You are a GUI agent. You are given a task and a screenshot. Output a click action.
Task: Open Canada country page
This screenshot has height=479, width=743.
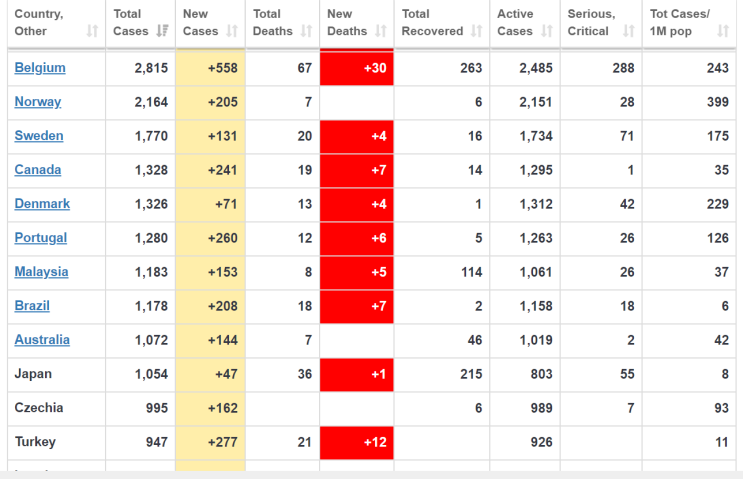pos(38,170)
